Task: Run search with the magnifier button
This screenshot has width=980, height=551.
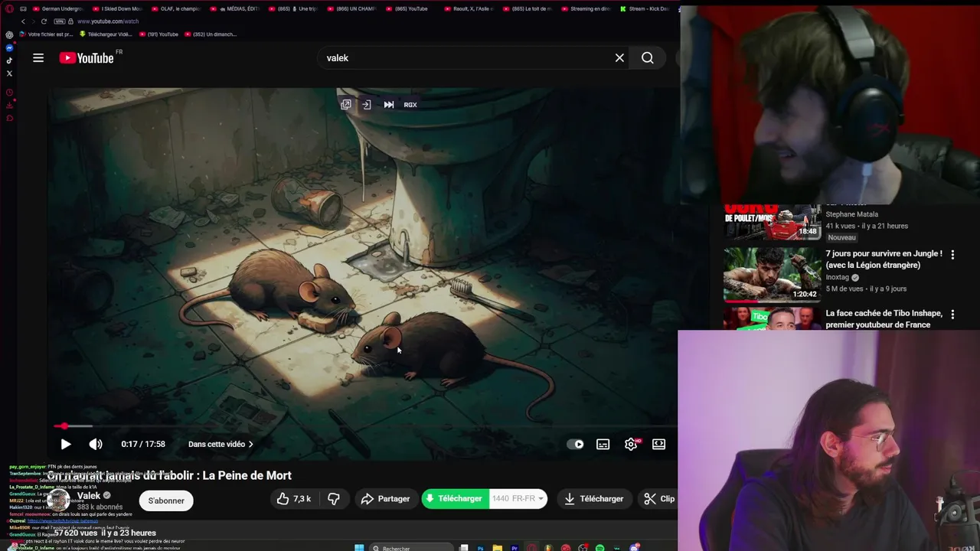Action: [x=648, y=58]
